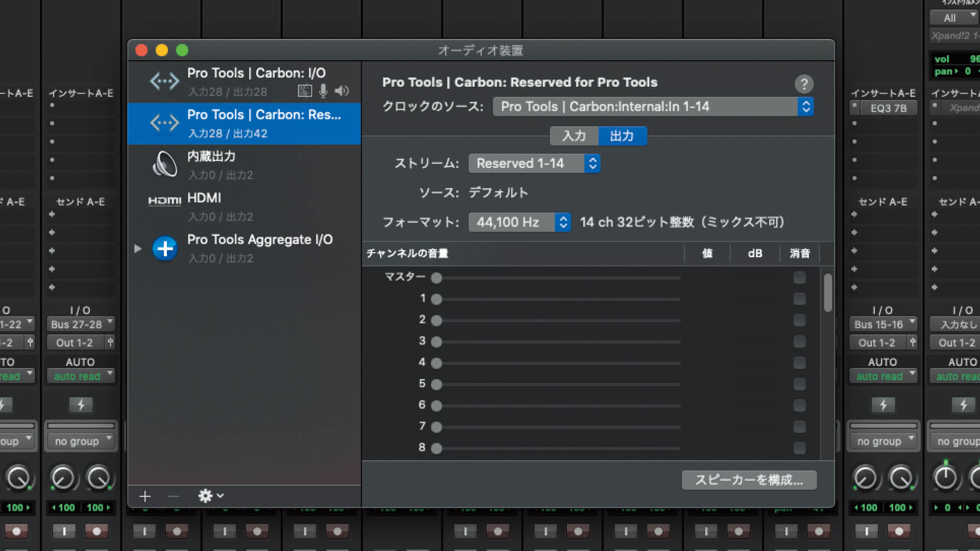Click the speaker output indicator icon
Screen dimensions: 980x551
tap(341, 91)
